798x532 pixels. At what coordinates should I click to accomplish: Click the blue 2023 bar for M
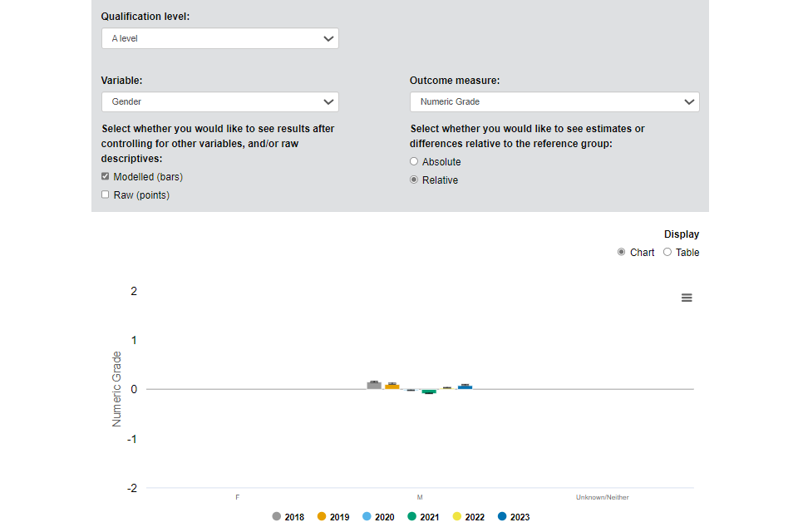click(465, 387)
